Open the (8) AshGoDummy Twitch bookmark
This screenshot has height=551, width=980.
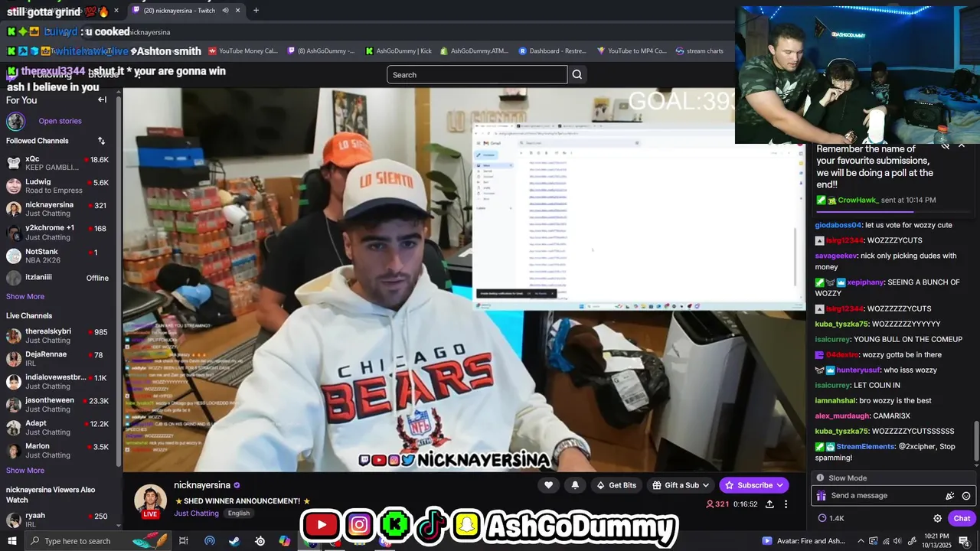click(x=322, y=51)
